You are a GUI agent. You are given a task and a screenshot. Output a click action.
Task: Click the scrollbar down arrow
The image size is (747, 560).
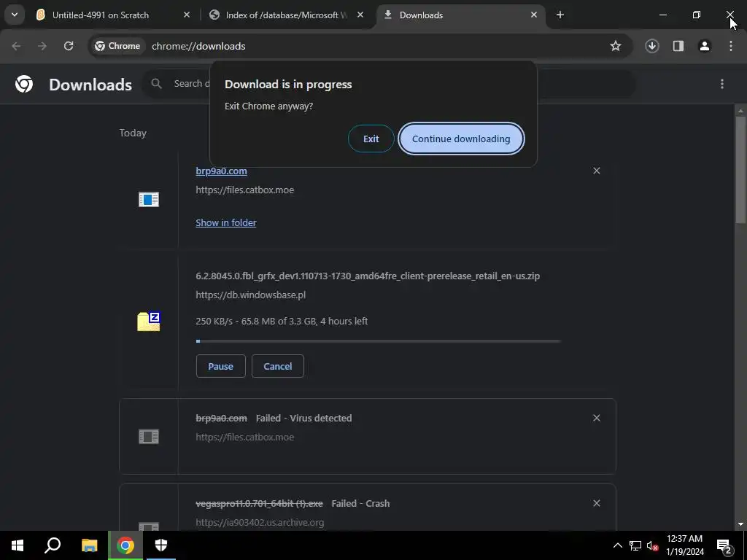pos(740,524)
